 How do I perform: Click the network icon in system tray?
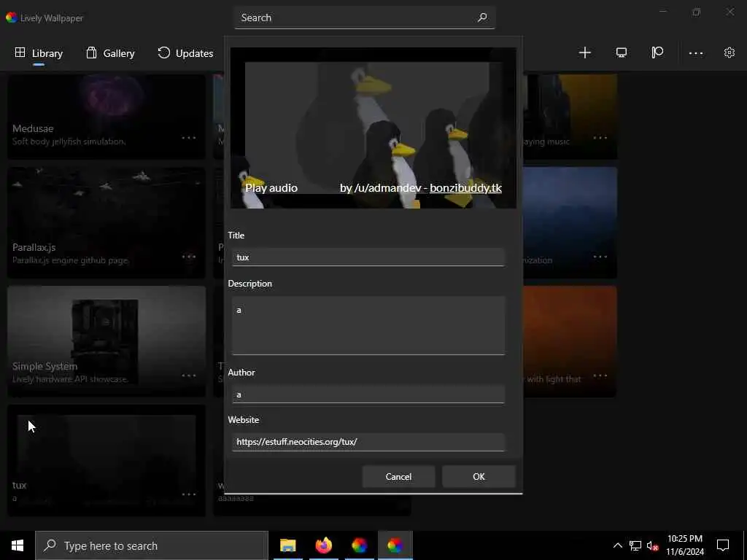click(635, 545)
